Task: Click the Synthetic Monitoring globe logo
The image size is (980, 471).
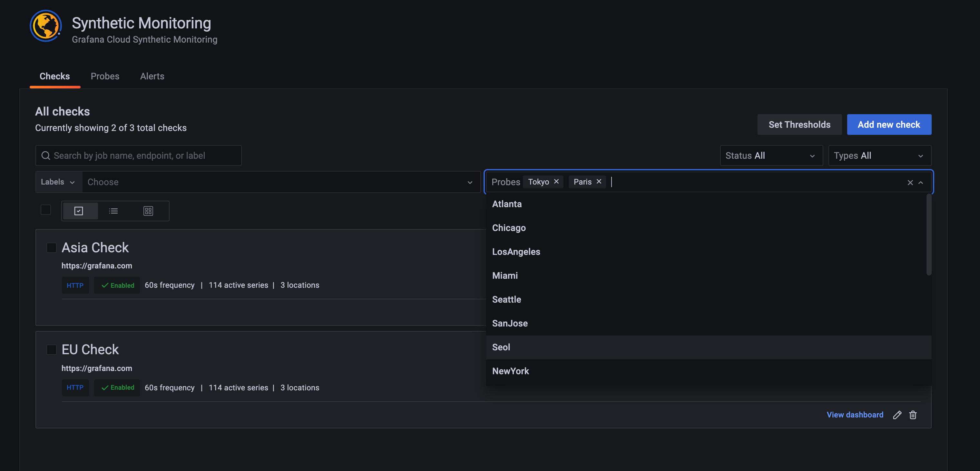Action: tap(46, 26)
